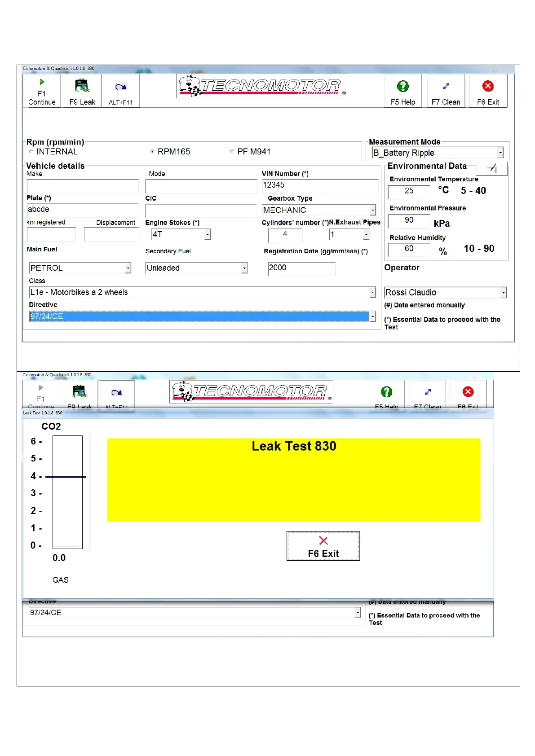Viewport: 535px width, 756px height.
Task: Click the CO2 level gauge bar
Action: click(x=67, y=492)
